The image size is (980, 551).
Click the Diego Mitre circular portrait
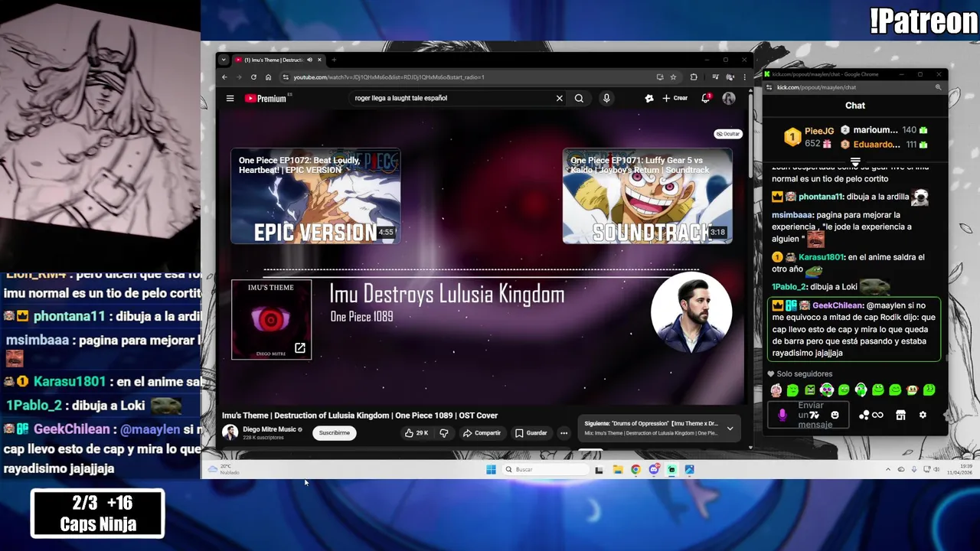[691, 312]
